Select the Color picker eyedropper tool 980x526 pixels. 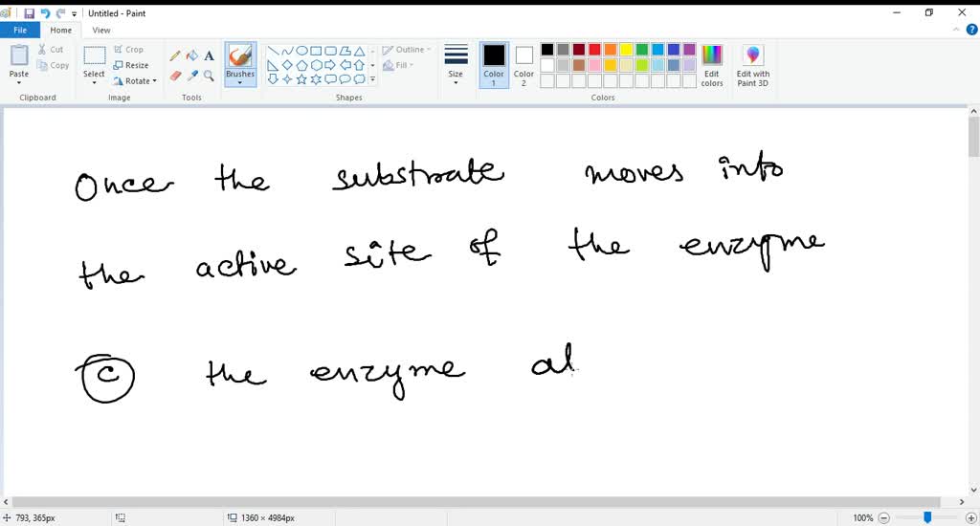click(x=191, y=76)
